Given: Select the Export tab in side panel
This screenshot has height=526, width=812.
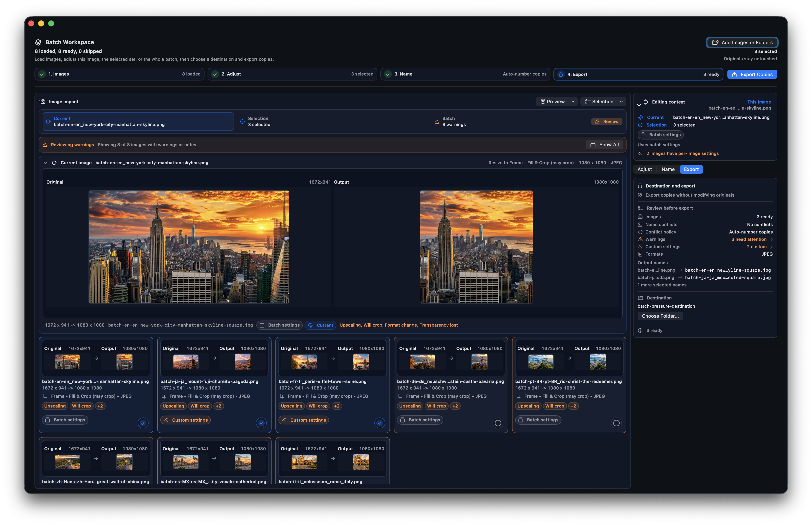Looking at the screenshot, I should coord(691,169).
